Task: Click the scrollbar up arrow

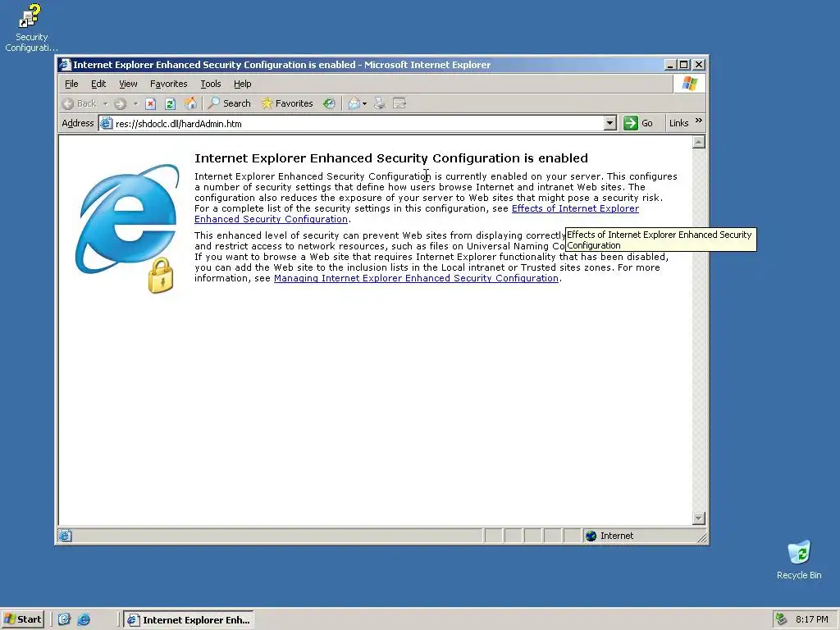Action: pos(699,142)
